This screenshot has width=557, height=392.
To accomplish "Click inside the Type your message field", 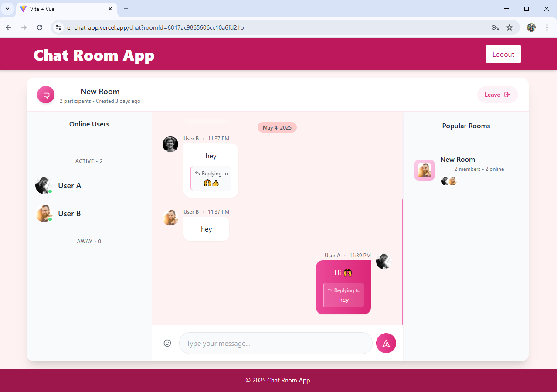I will pos(275,343).
